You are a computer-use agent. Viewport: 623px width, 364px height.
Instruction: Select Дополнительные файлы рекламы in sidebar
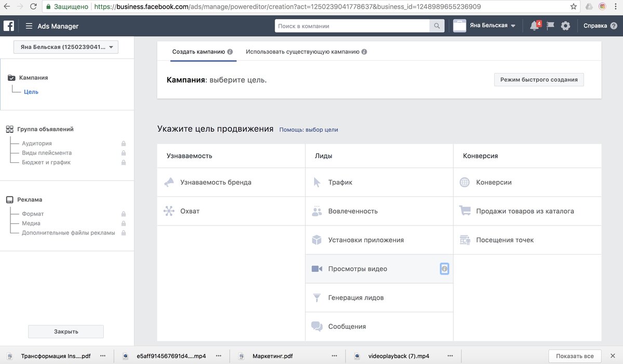click(69, 233)
